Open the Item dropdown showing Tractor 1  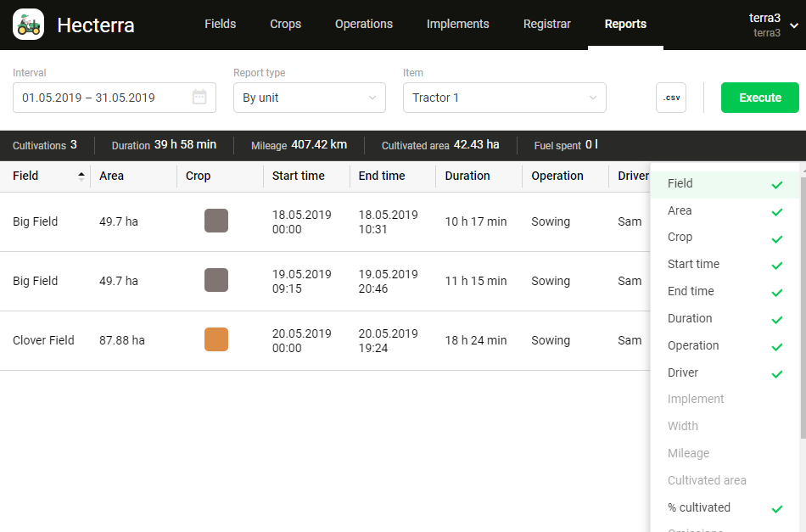pyautogui.click(x=504, y=98)
